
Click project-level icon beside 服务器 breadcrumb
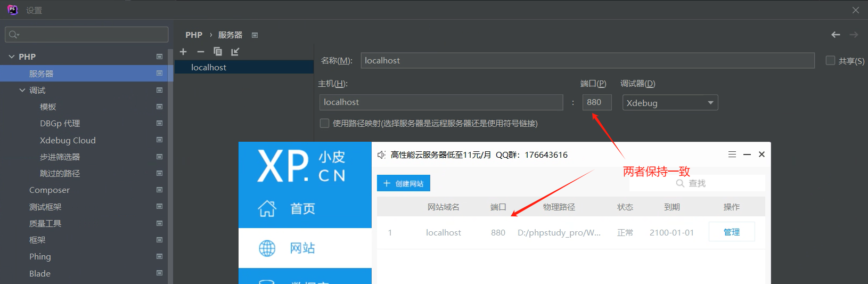pos(255,35)
